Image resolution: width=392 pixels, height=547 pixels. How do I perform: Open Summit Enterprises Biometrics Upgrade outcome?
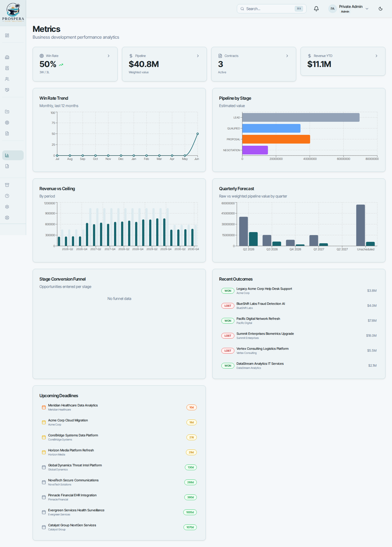tap(299, 336)
